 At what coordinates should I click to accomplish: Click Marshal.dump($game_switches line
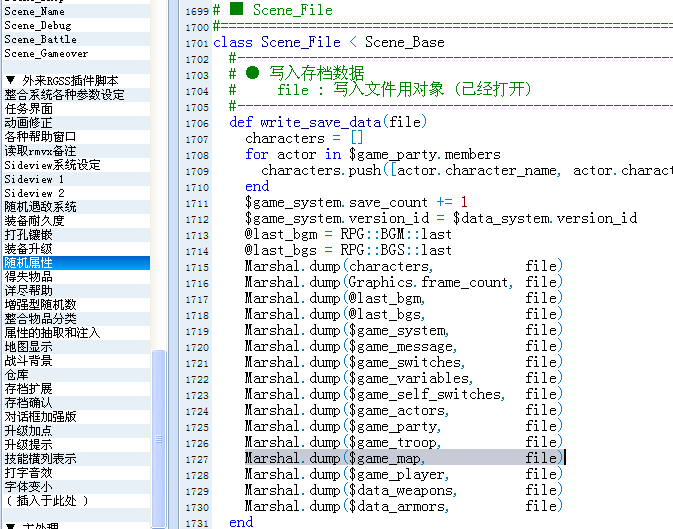tap(403, 362)
